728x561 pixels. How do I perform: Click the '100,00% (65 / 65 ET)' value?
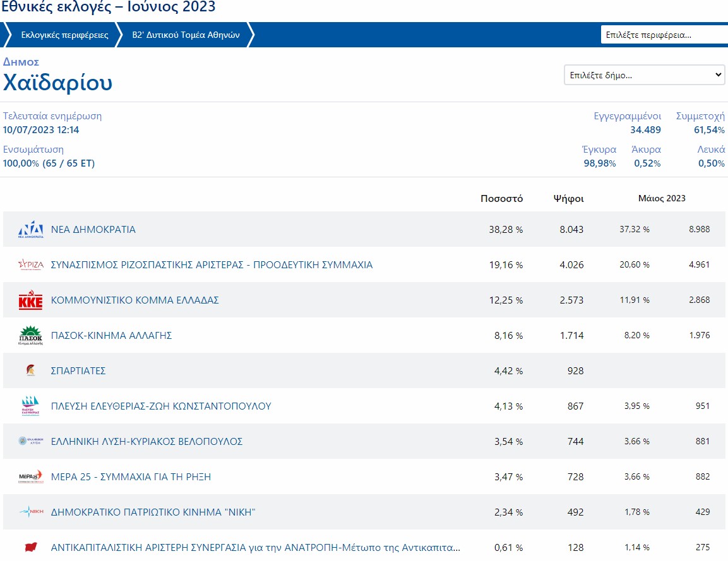[49, 163]
